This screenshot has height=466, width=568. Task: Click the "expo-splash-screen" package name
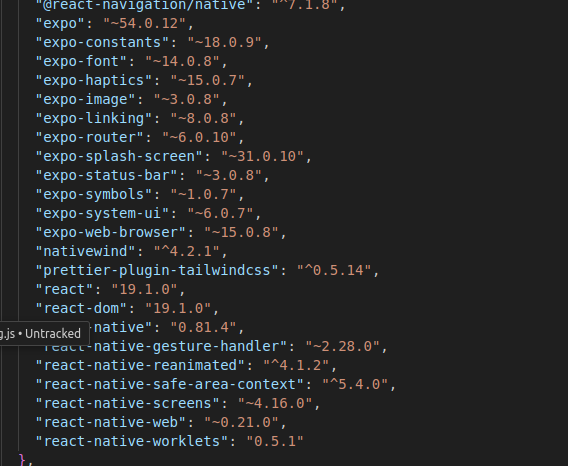(120, 157)
